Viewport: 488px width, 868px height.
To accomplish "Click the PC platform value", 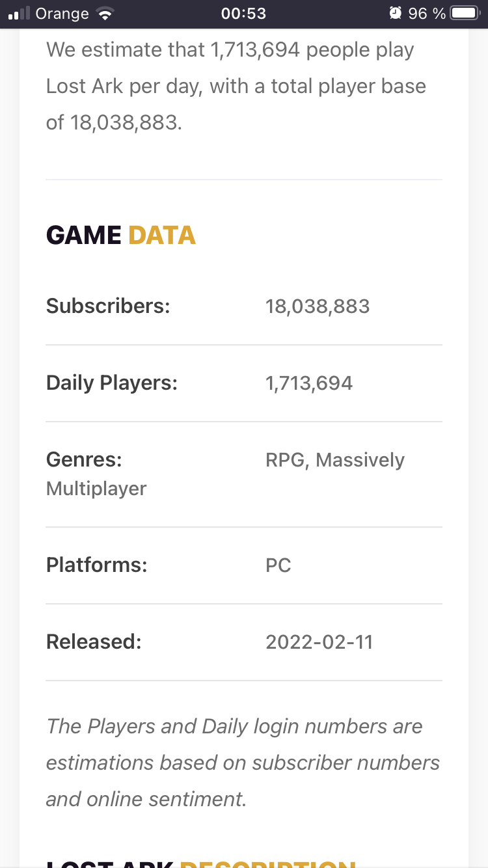I will click(278, 565).
